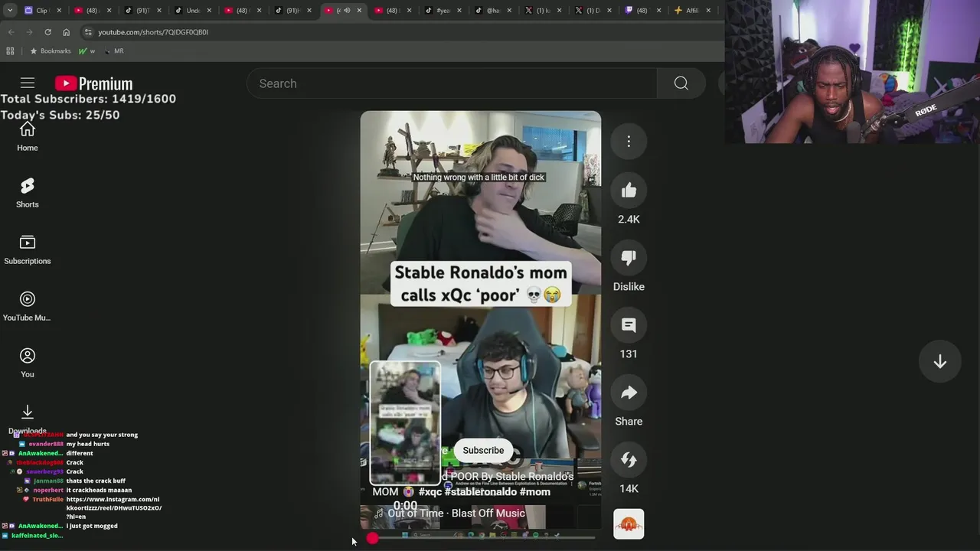Open the YouTube hamburger guide menu
Viewport: 980px width, 551px height.
(x=28, y=83)
